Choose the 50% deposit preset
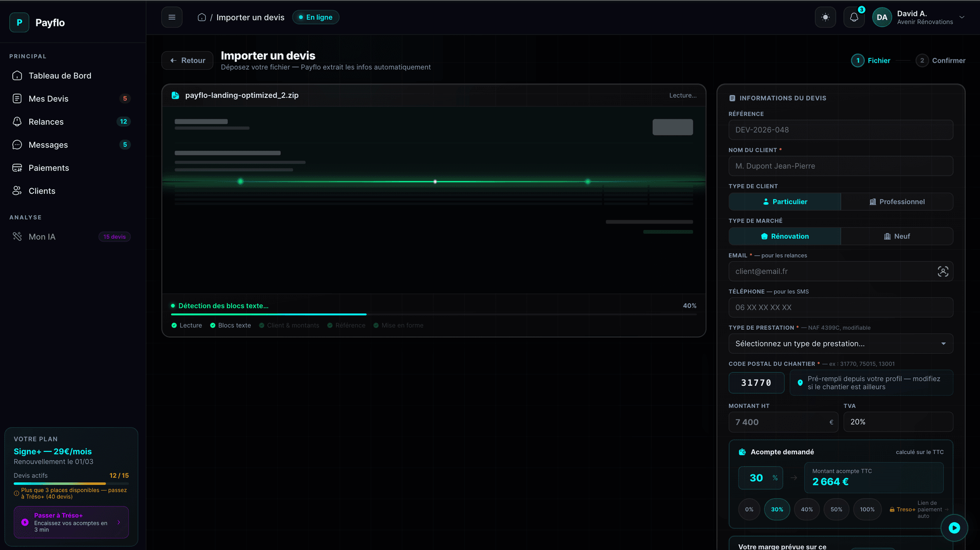Screen dimensions: 980x550 pyautogui.click(x=836, y=509)
